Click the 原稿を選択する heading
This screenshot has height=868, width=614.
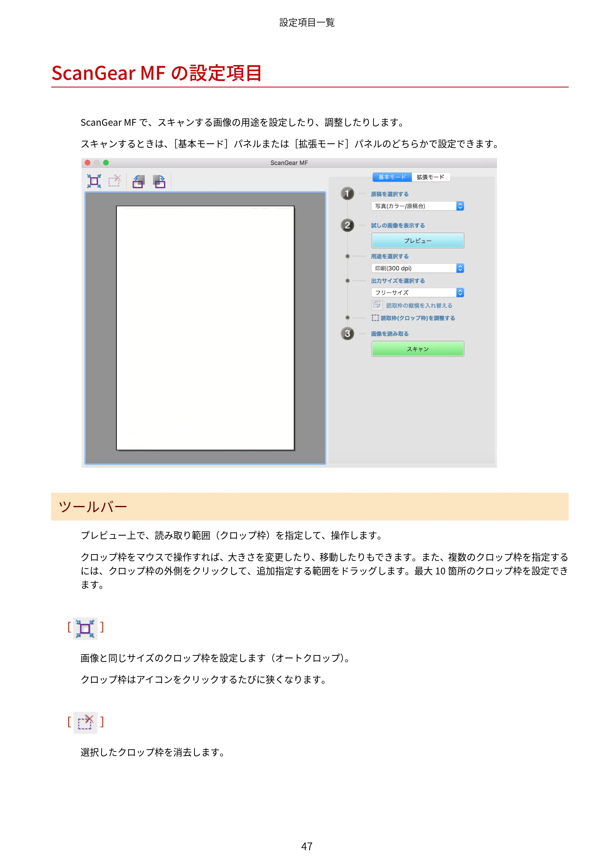coord(390,194)
